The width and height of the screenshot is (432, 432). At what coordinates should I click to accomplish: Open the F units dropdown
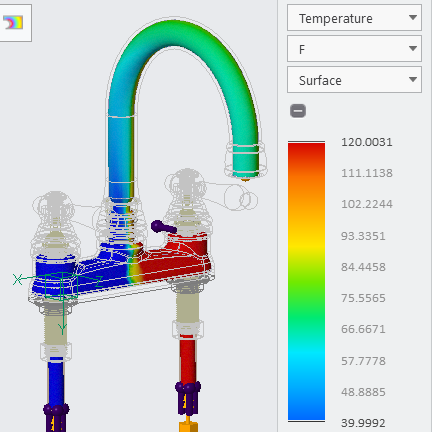(354, 49)
